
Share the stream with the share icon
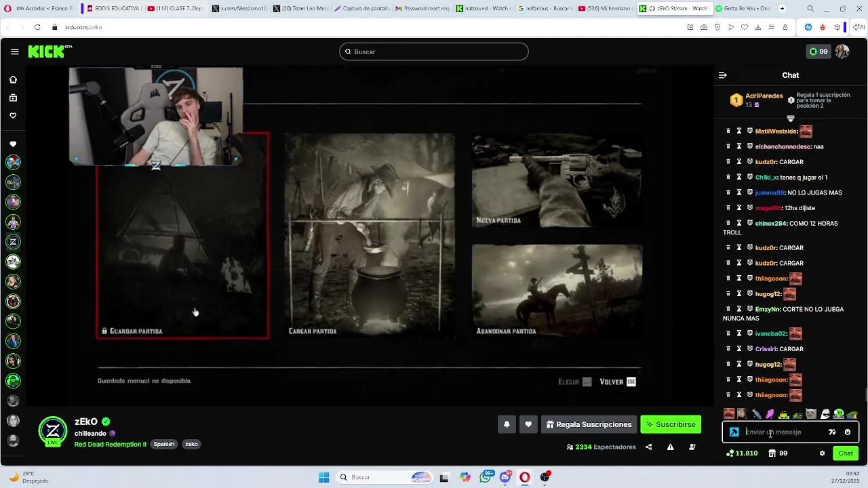[649, 447]
